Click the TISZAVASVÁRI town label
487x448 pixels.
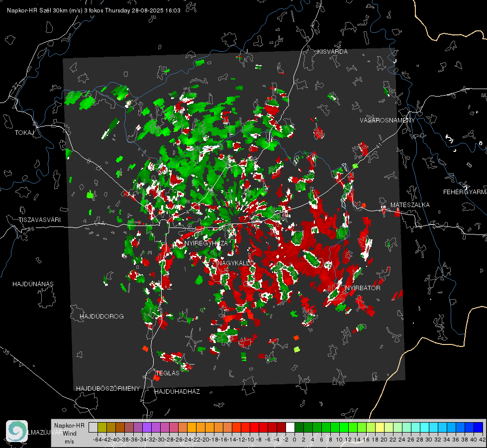coord(39,220)
